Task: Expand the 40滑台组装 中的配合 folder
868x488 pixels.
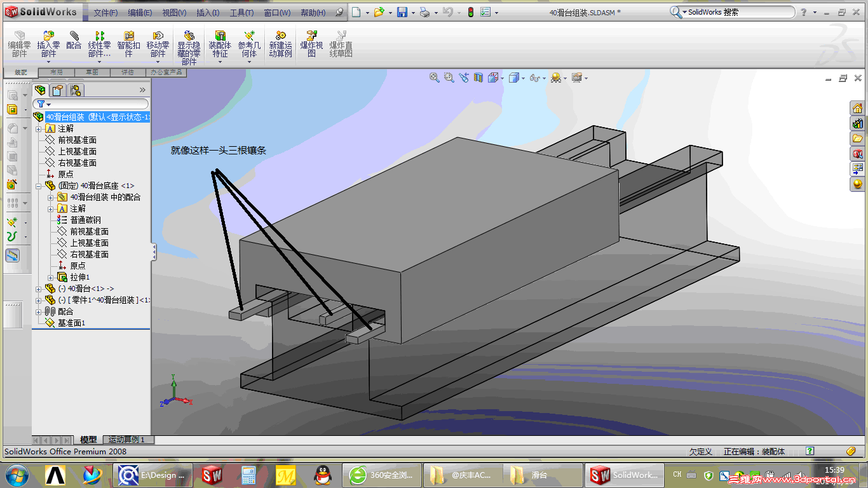Action: pyautogui.click(x=51, y=197)
